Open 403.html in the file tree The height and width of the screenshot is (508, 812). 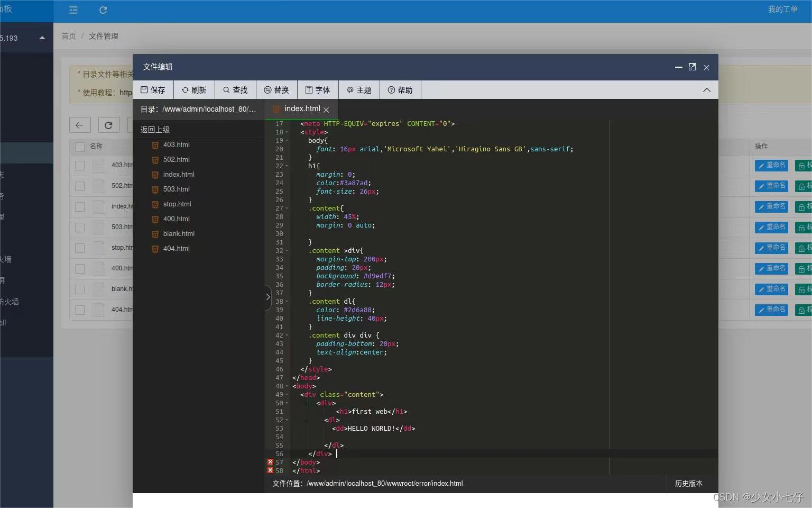click(176, 144)
